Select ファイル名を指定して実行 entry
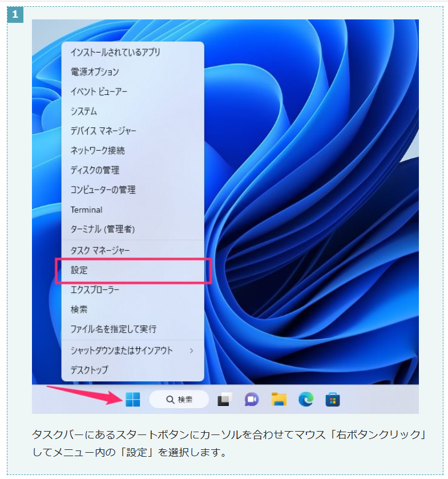 (133, 329)
